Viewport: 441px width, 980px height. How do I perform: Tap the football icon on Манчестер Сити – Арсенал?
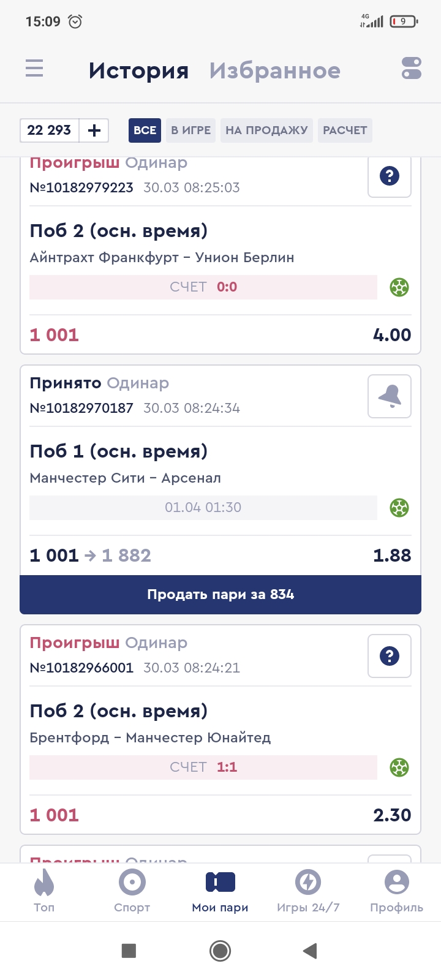(x=399, y=508)
